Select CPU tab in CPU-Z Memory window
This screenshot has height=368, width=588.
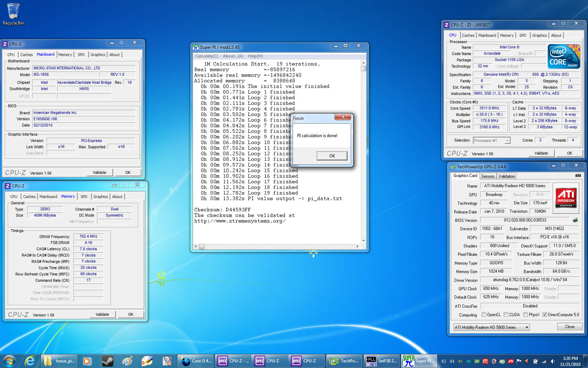tap(14, 197)
